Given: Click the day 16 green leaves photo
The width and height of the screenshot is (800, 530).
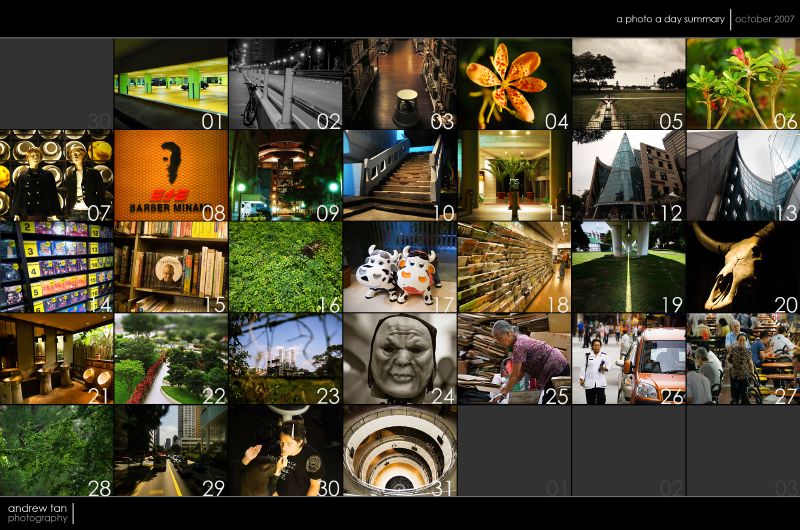Looking at the screenshot, I should tap(286, 267).
